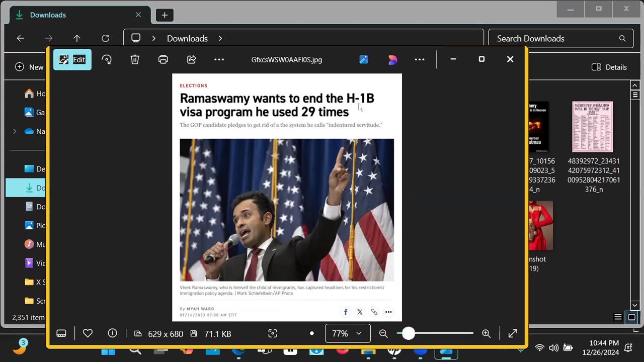The width and height of the screenshot is (644, 362).
Task: Open the notifications bell icon in the taskbar
Action: point(628,347)
